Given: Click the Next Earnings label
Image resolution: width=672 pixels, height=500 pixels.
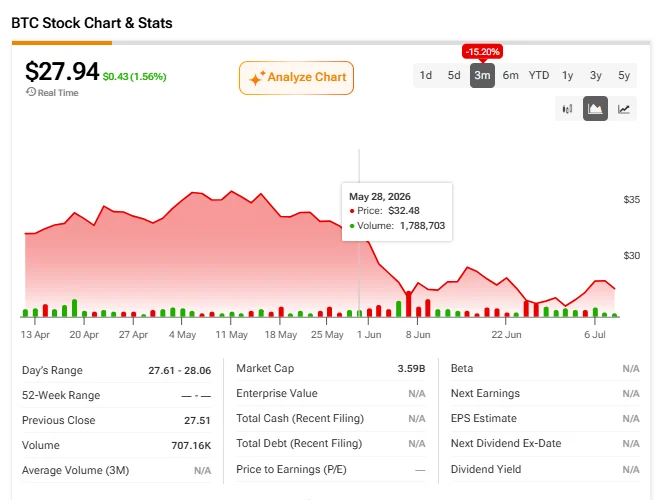Looking at the screenshot, I should coord(485,393).
